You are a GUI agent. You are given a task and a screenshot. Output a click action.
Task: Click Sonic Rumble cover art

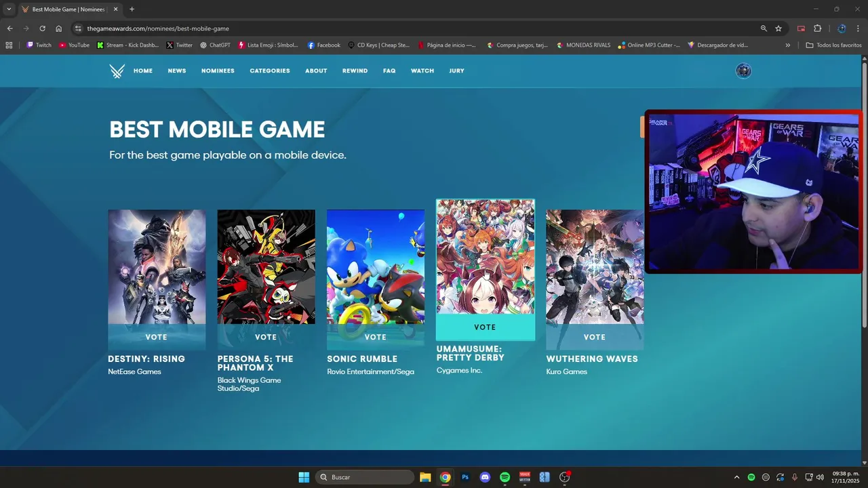pos(376,266)
